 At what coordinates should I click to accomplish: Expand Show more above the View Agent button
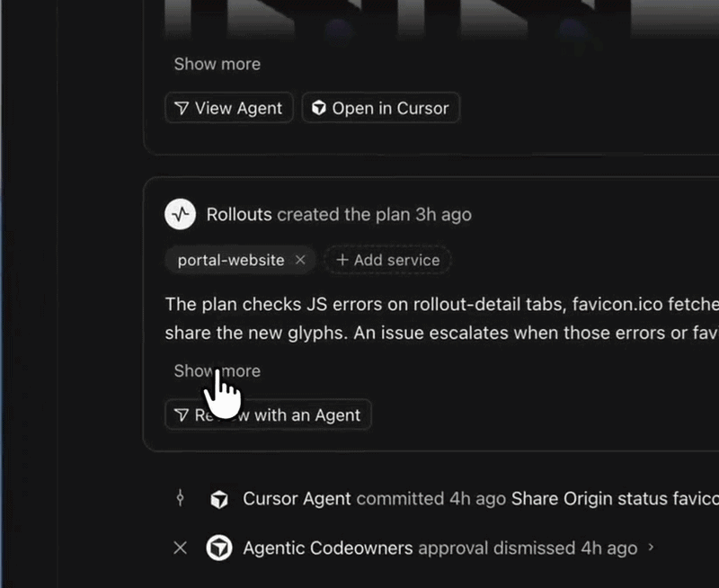217,64
